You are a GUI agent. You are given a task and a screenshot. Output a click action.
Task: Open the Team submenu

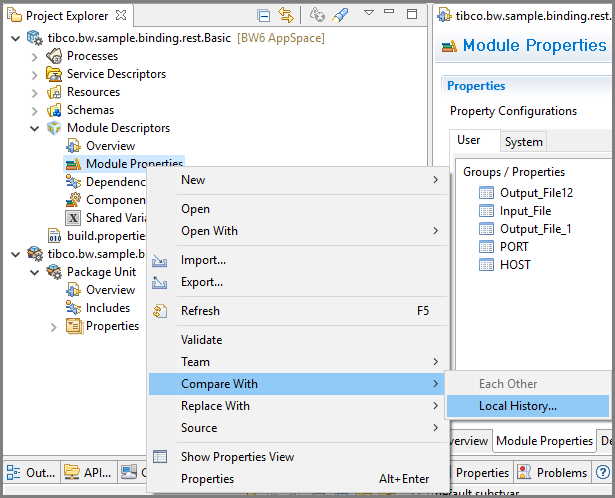coord(298,362)
